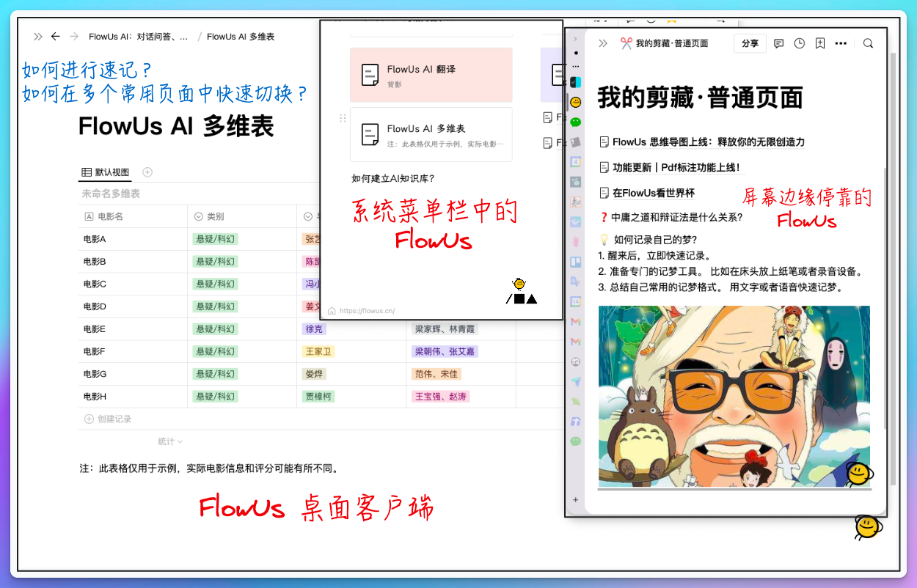917x588 pixels.
Task: Click the scissors icon beside 我的剪藏 title
Action: [627, 43]
